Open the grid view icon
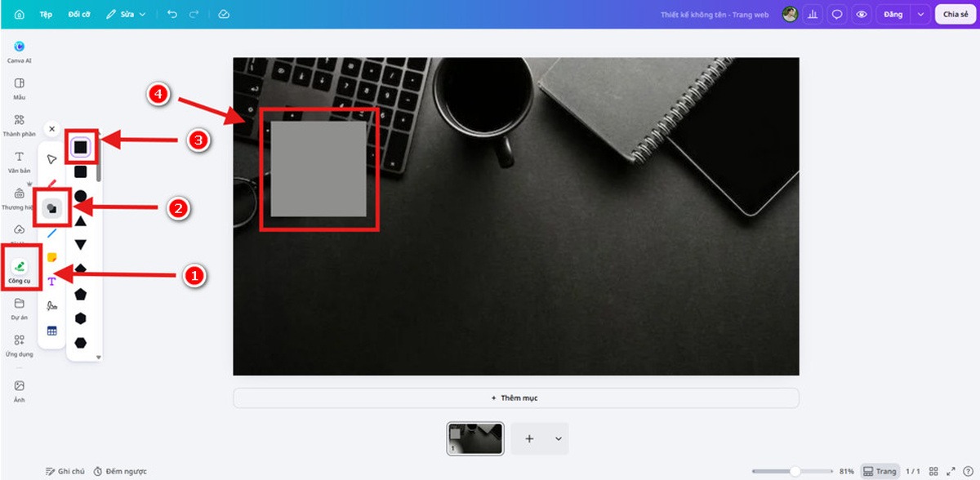980x480 pixels. [934, 471]
